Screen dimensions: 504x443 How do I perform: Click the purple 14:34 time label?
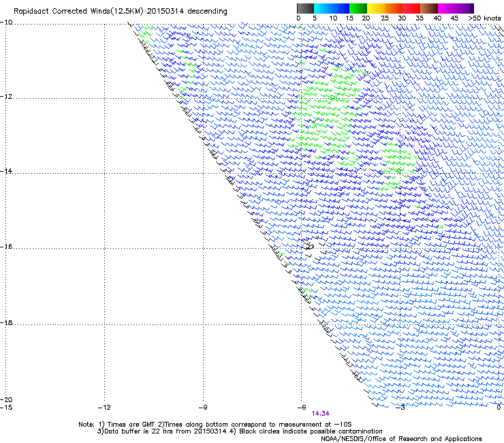tap(321, 414)
